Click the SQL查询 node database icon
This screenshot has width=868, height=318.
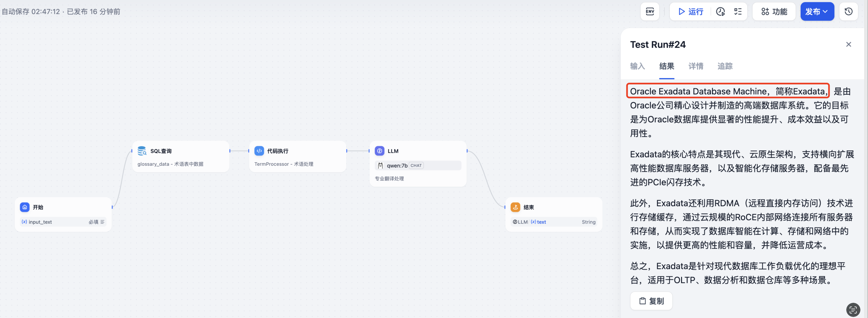tap(142, 151)
